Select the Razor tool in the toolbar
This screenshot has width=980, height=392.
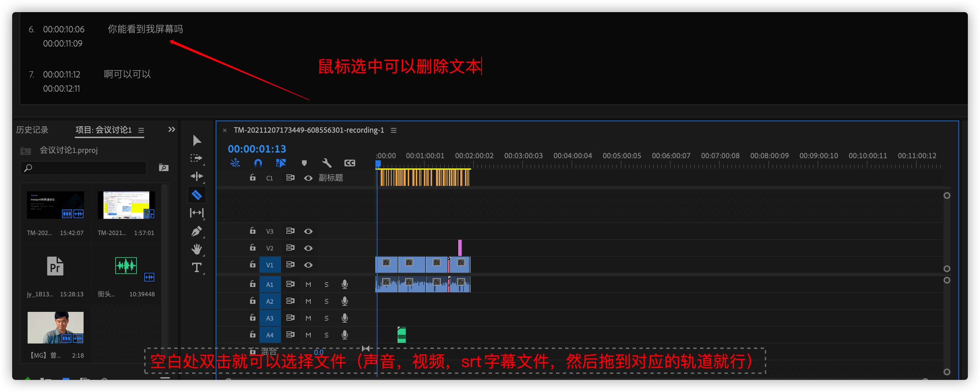tap(197, 194)
